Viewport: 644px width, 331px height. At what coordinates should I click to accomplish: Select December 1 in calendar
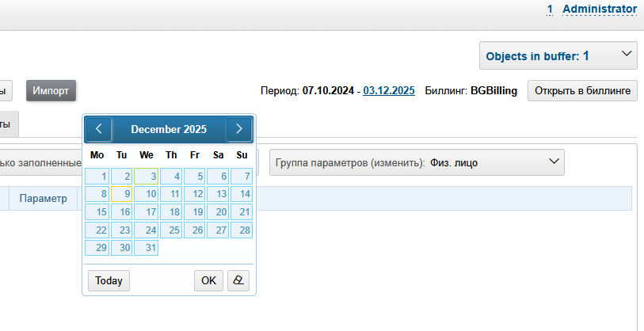click(97, 176)
